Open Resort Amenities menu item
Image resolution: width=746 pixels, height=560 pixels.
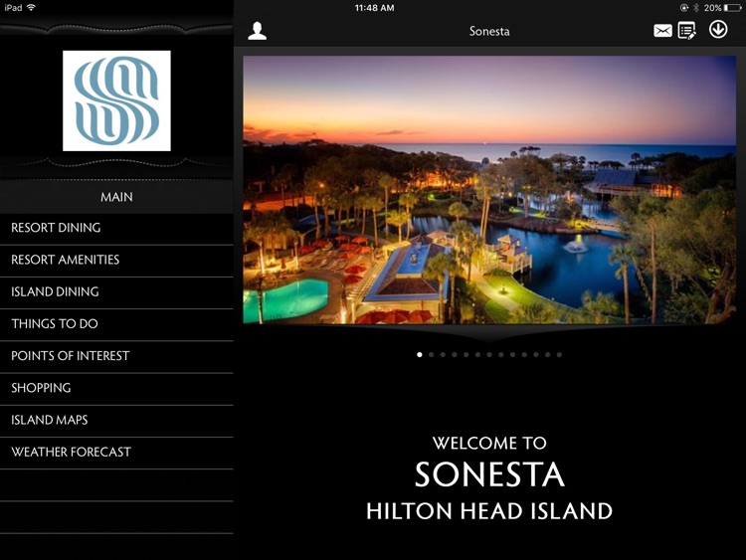point(116,261)
